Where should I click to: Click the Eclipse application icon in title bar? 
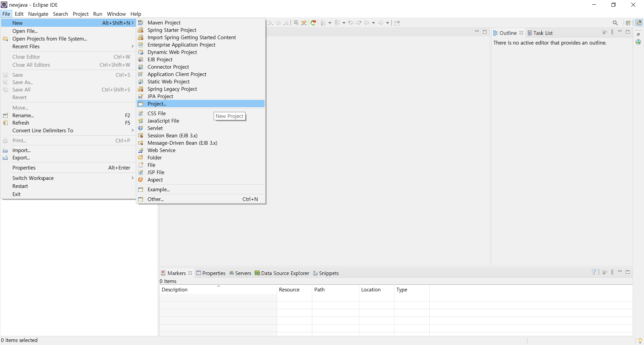click(4, 5)
